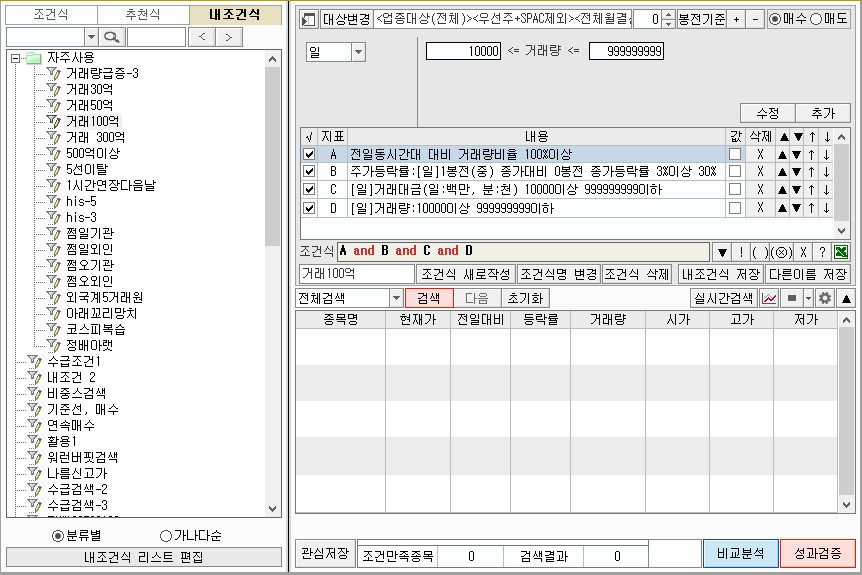
Task: Click the results table vertical scrollbar
Action: (846, 412)
